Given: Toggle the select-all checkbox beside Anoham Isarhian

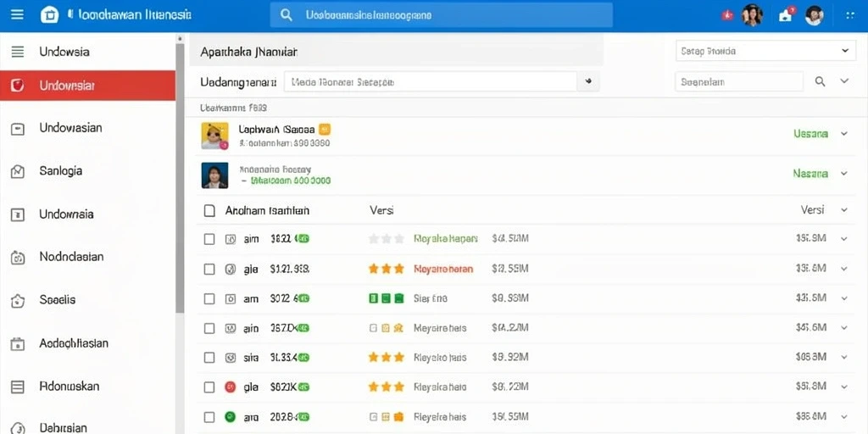Looking at the screenshot, I should coord(209,210).
